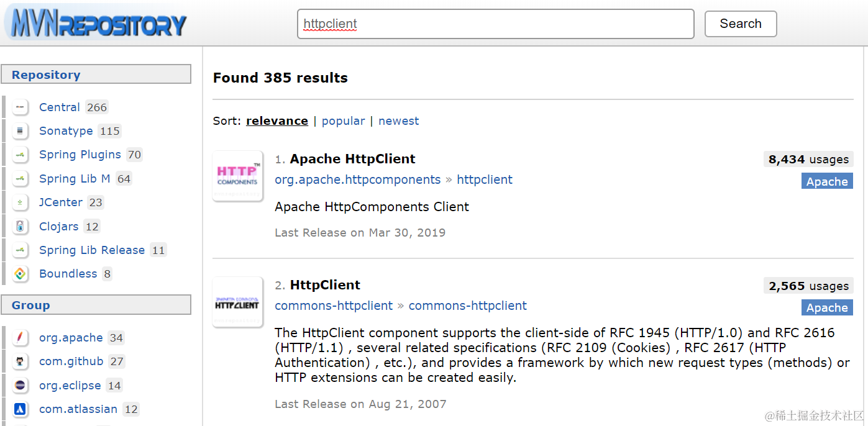Click the Central count badge 266

pos(97,107)
